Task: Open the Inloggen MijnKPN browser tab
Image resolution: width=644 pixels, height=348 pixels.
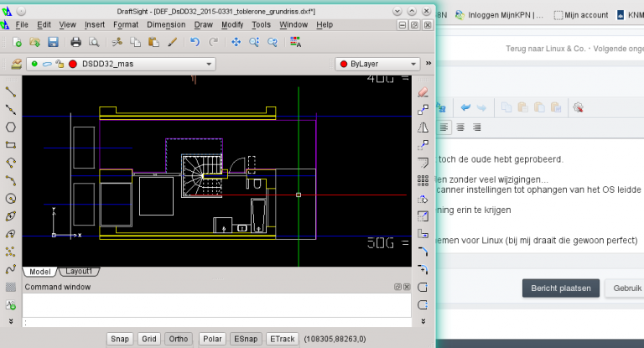Action: pyautogui.click(x=504, y=14)
